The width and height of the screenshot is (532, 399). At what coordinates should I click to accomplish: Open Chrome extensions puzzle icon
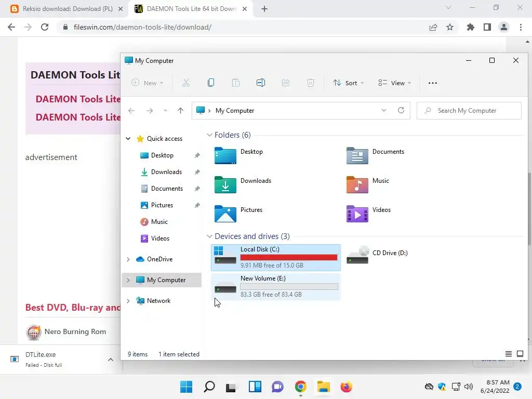[470, 27]
